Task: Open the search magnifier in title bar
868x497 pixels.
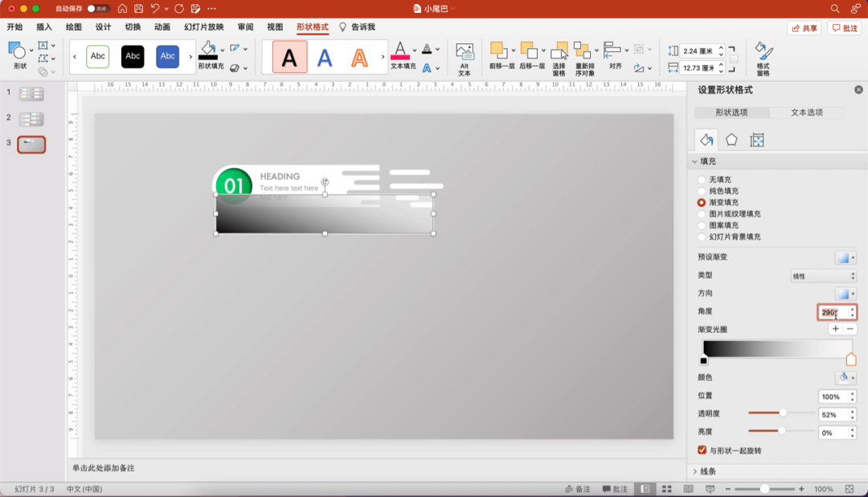Action: pos(835,8)
